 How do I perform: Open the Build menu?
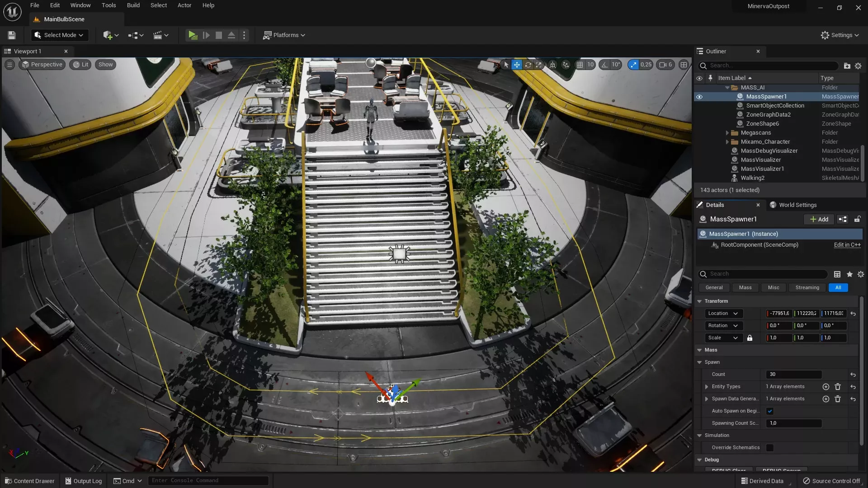(x=133, y=5)
